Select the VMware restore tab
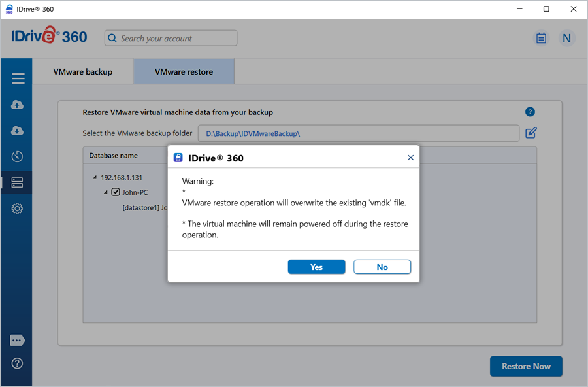 coord(184,72)
